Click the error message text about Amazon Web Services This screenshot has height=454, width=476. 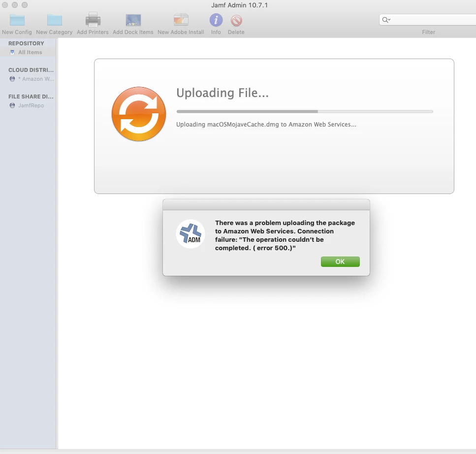pyautogui.click(x=285, y=235)
